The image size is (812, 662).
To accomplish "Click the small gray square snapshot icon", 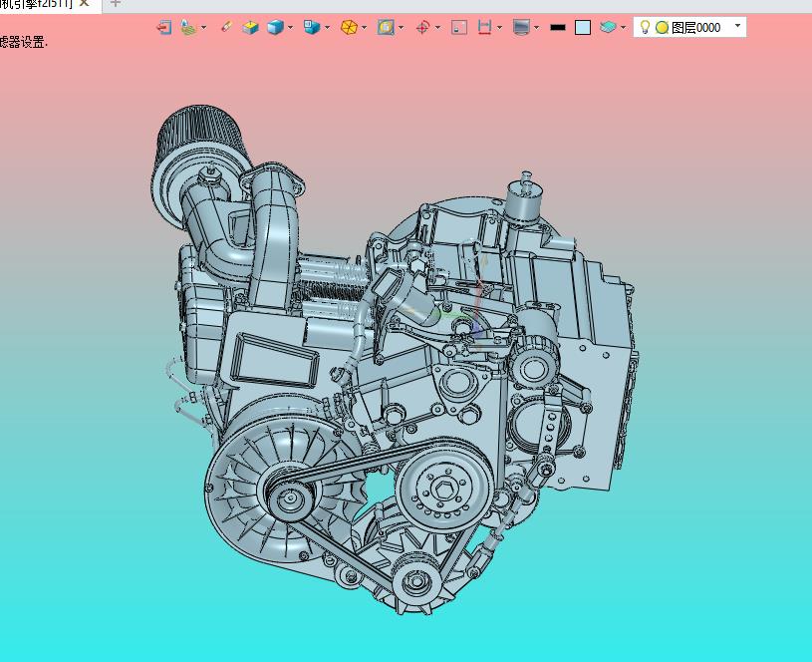I will click(x=459, y=27).
